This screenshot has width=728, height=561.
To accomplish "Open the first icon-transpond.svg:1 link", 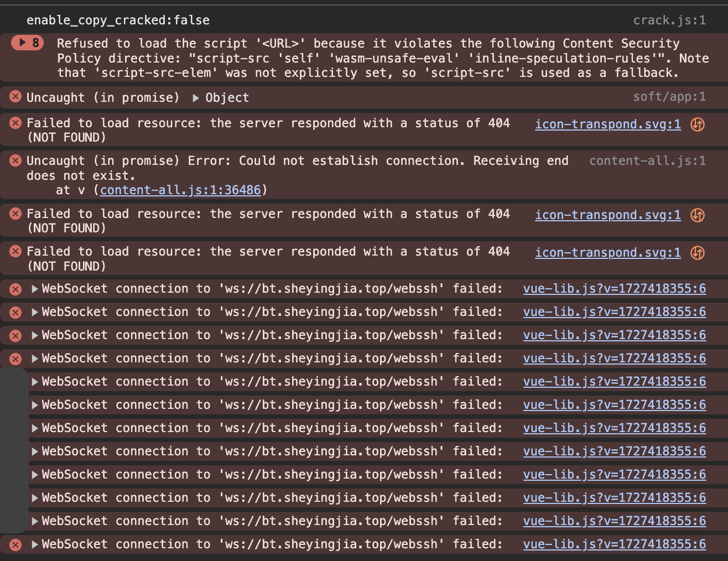I will pyautogui.click(x=607, y=124).
